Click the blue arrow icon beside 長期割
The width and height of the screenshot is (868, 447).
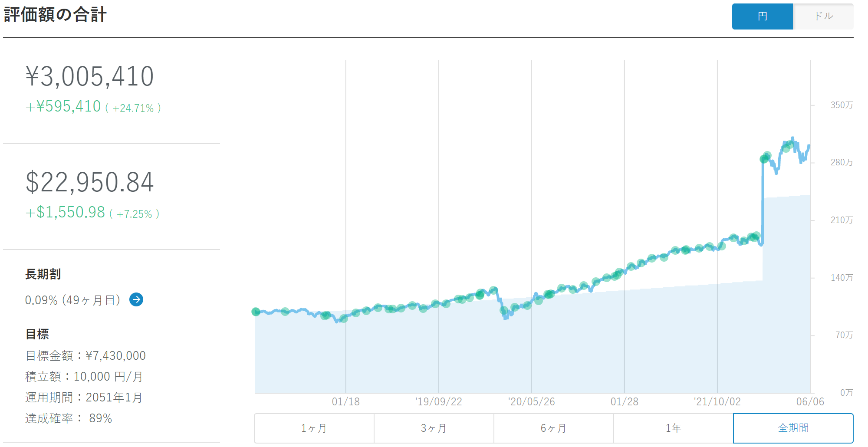click(x=136, y=299)
